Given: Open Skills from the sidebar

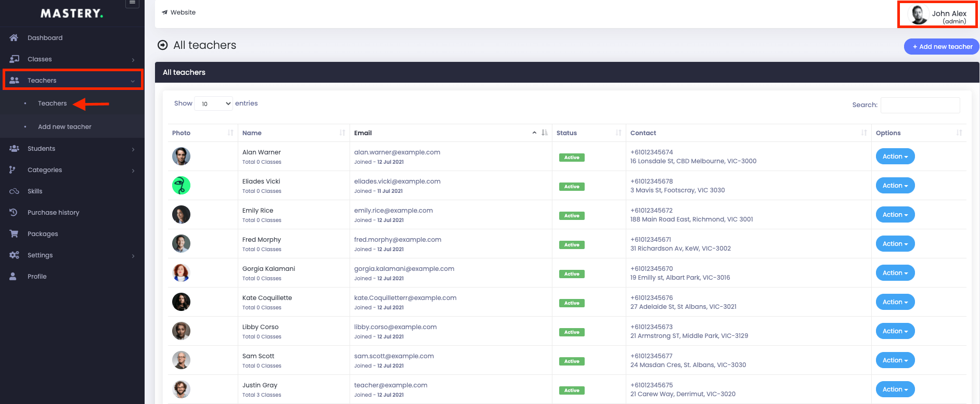Looking at the screenshot, I should click(35, 191).
